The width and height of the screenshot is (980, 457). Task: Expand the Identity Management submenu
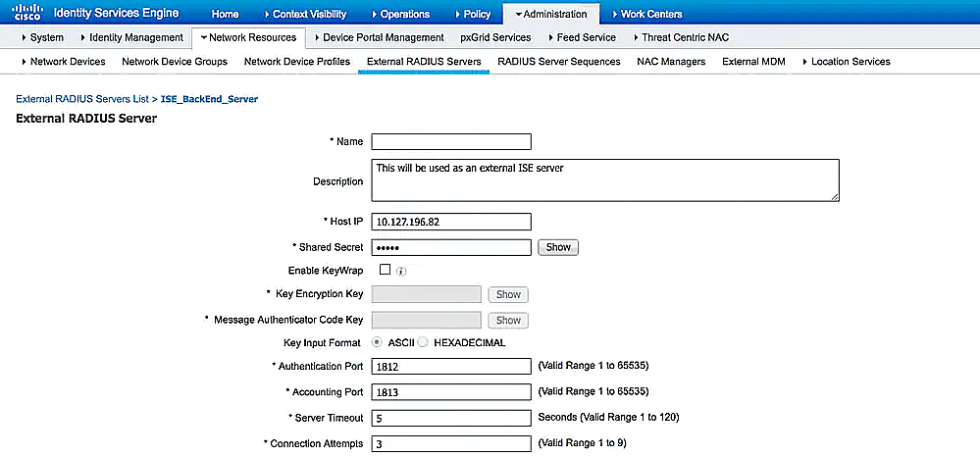coord(131,37)
